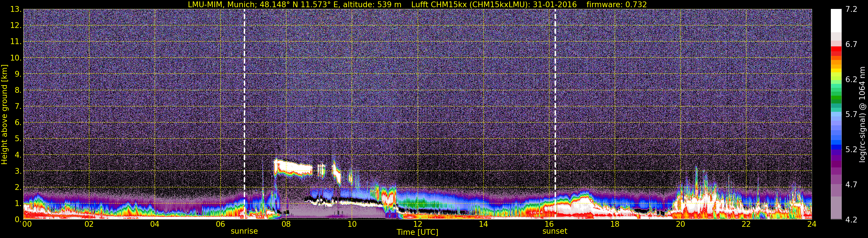Click the time axis tick label 22
The height and width of the screenshot is (238, 868).
(746, 224)
